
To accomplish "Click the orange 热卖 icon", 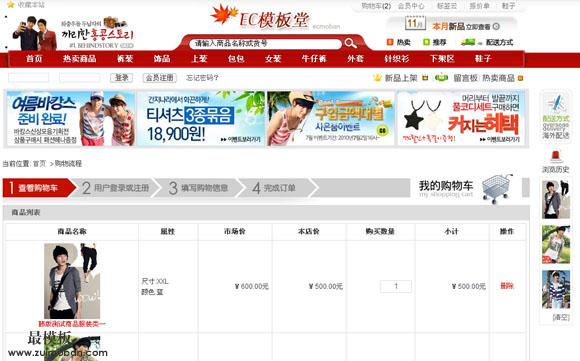I will point(390,42).
